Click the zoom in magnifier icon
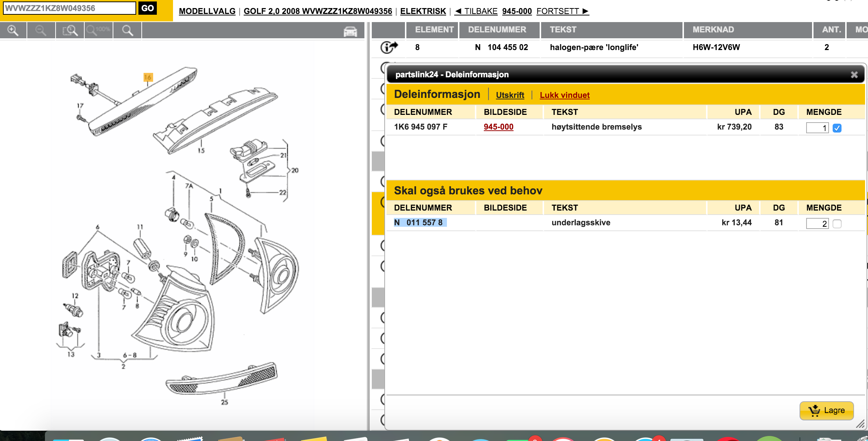 tap(13, 31)
